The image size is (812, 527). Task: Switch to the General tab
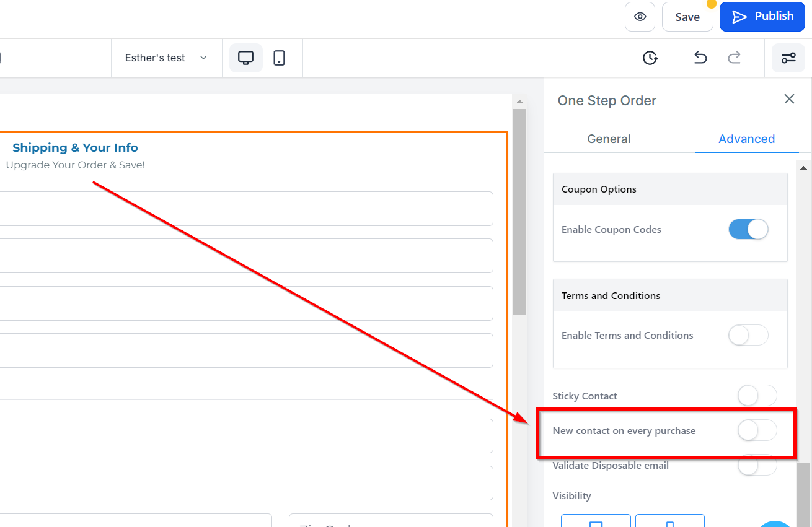tap(609, 139)
